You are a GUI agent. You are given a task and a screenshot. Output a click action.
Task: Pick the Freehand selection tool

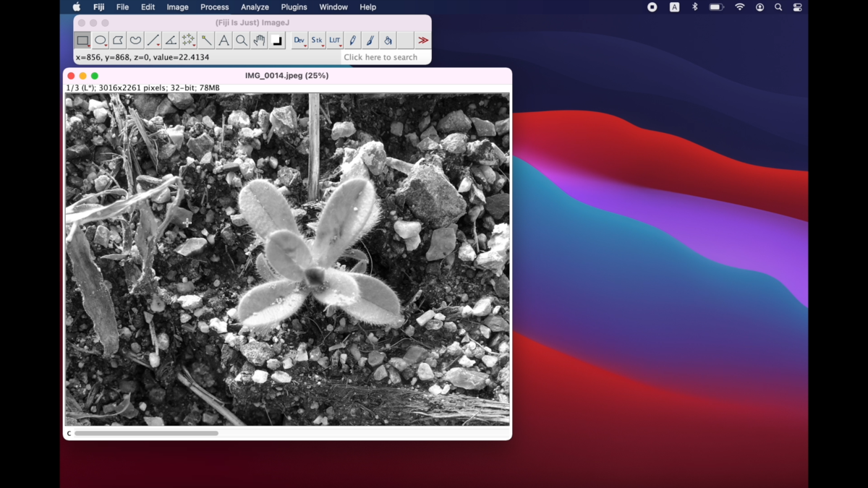pos(135,40)
